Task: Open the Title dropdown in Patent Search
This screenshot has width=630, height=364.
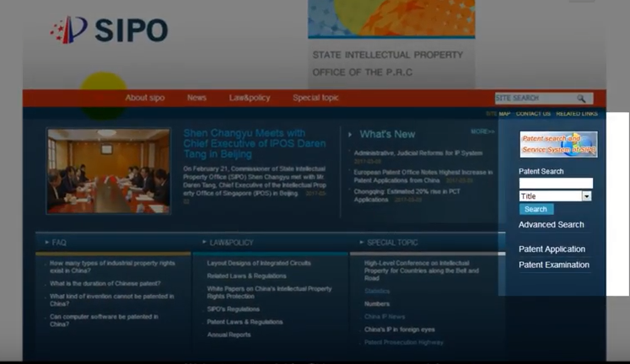Action: pyautogui.click(x=586, y=195)
